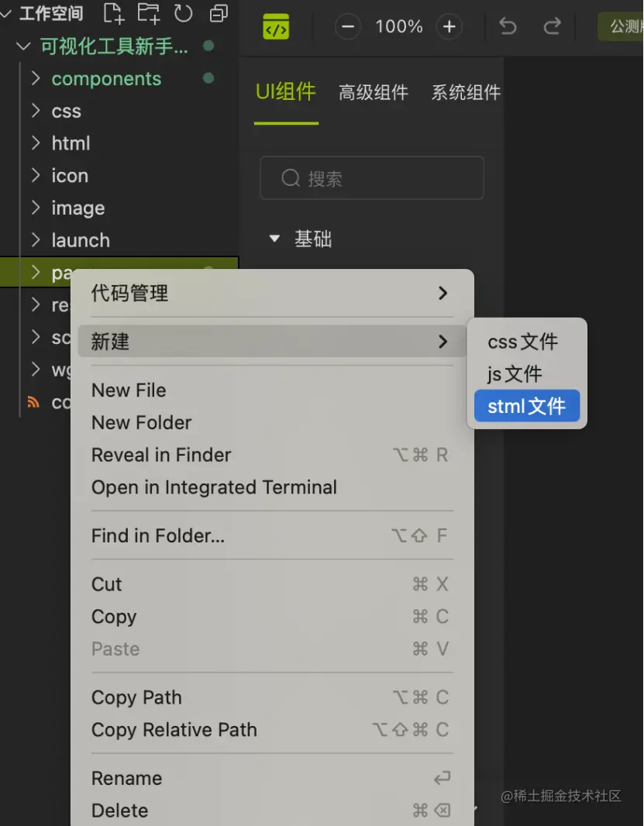644x826 pixels.
Task: Expand the html folder
Action: coord(36,143)
